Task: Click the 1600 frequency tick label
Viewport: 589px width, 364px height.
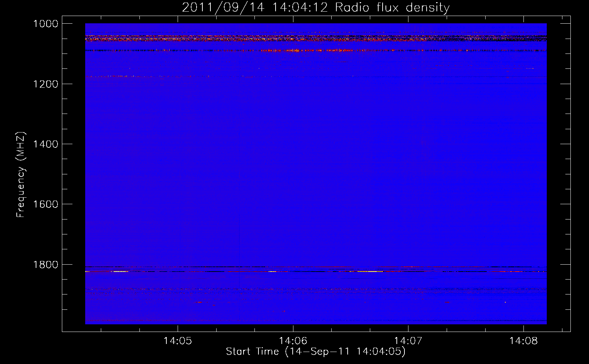Action: (x=46, y=204)
